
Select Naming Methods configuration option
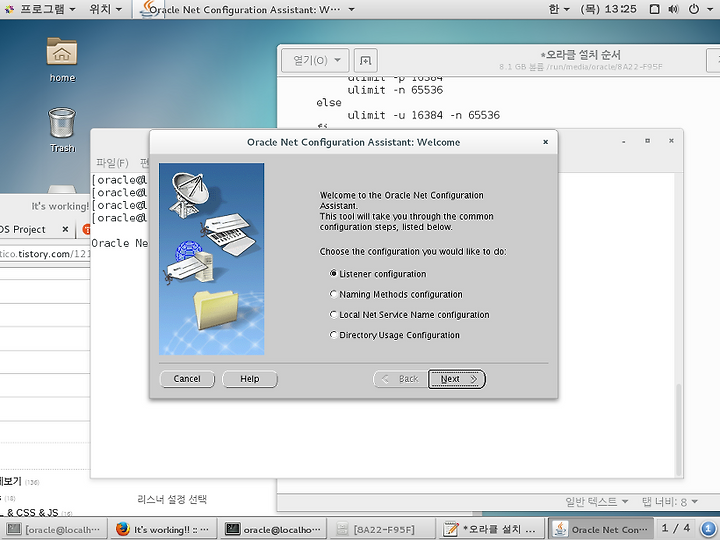pos(333,294)
